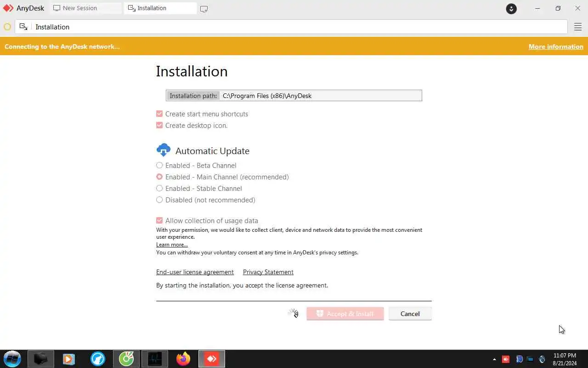
Task: Open the black folder taskbar icon
Action: pyautogui.click(x=41, y=359)
